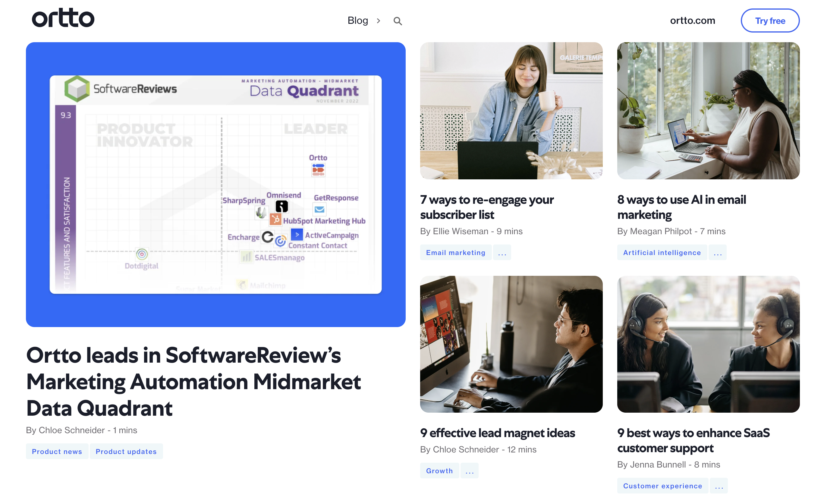Click the Product updates tag on featured article
Viewport: 824px width, 504px height.
(126, 452)
